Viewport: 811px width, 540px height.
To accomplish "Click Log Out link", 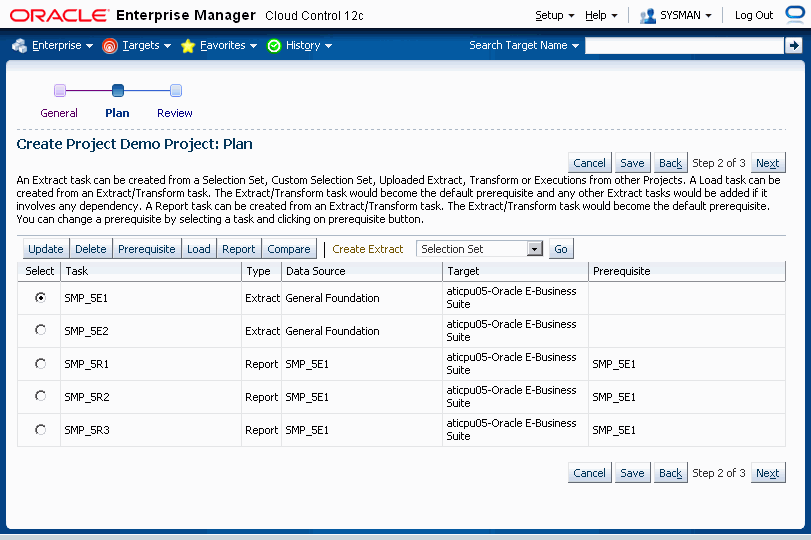I will click(x=754, y=16).
